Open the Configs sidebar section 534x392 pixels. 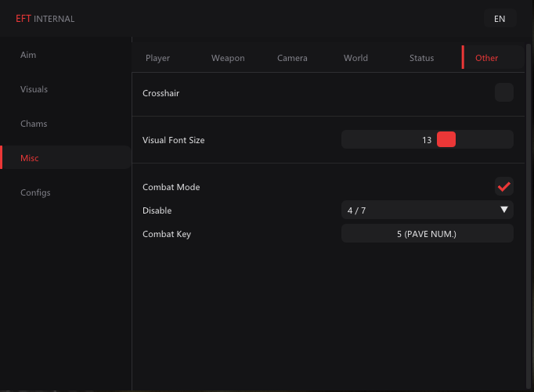35,192
